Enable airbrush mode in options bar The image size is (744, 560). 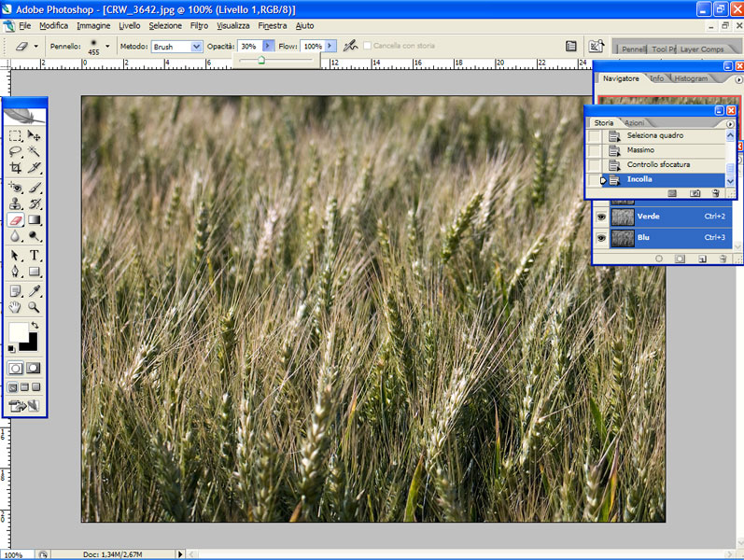tap(350, 46)
